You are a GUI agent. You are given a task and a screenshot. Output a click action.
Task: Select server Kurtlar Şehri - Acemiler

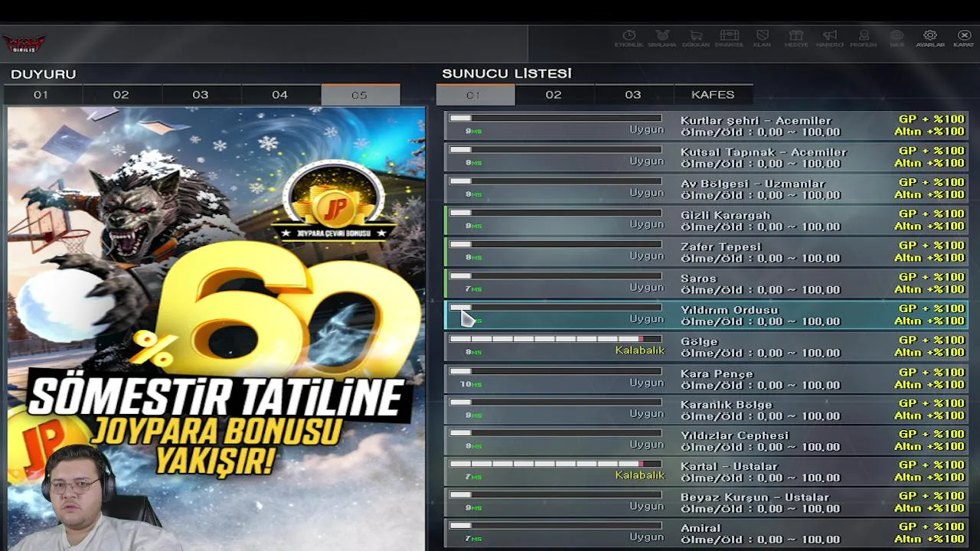(x=706, y=126)
